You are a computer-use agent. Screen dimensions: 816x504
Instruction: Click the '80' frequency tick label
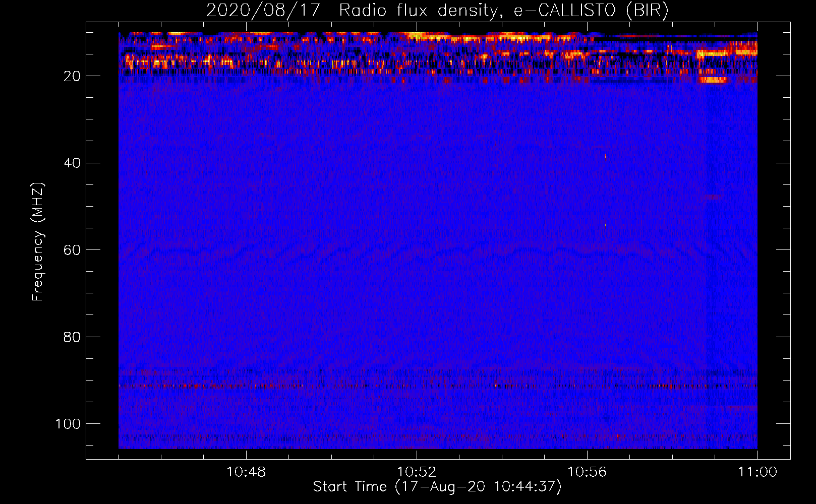tap(72, 337)
